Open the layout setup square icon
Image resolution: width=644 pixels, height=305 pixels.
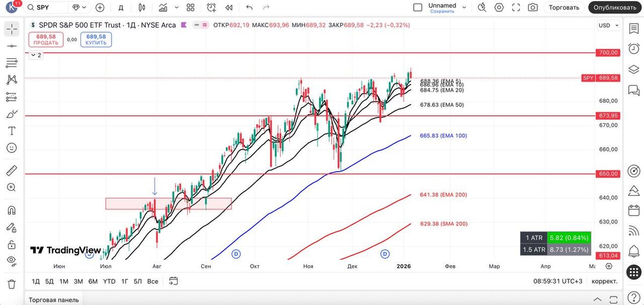click(418, 8)
